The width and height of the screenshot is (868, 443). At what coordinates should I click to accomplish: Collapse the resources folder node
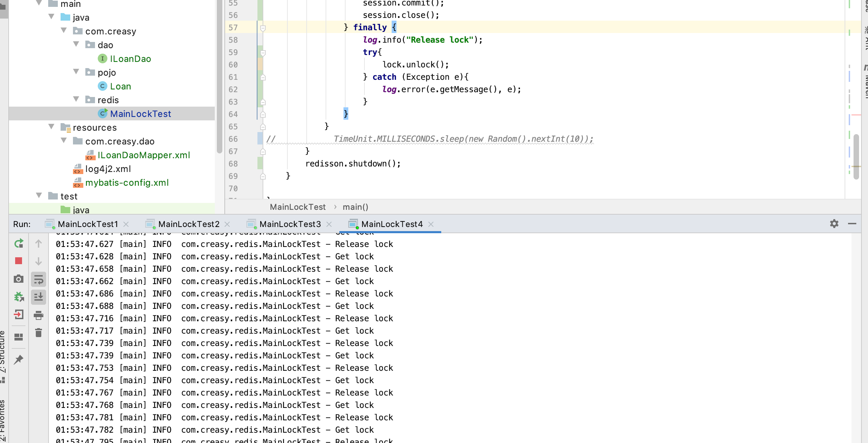coord(52,127)
